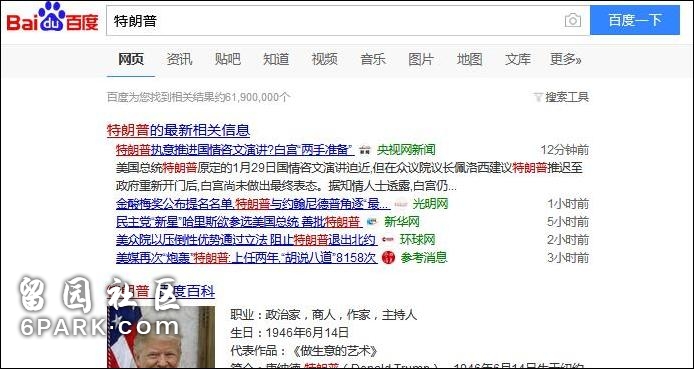694x369 pixels.
Task: Open the 地图 tab
Action: (469, 59)
